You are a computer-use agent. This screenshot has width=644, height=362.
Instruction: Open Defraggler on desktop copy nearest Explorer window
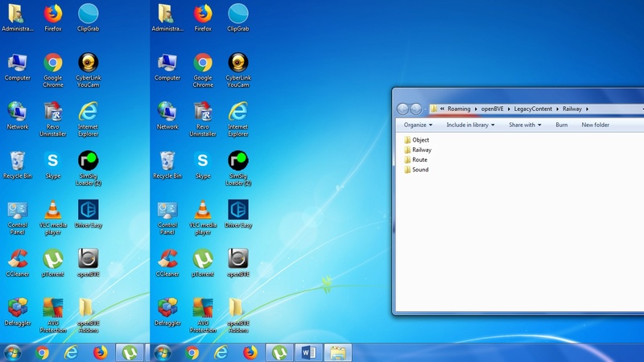(x=167, y=312)
